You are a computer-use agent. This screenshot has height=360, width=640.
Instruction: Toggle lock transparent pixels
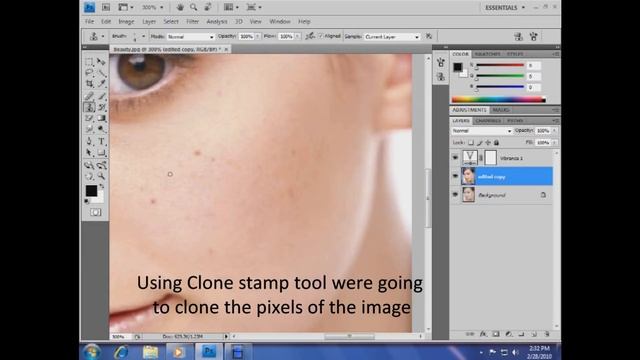point(471,142)
